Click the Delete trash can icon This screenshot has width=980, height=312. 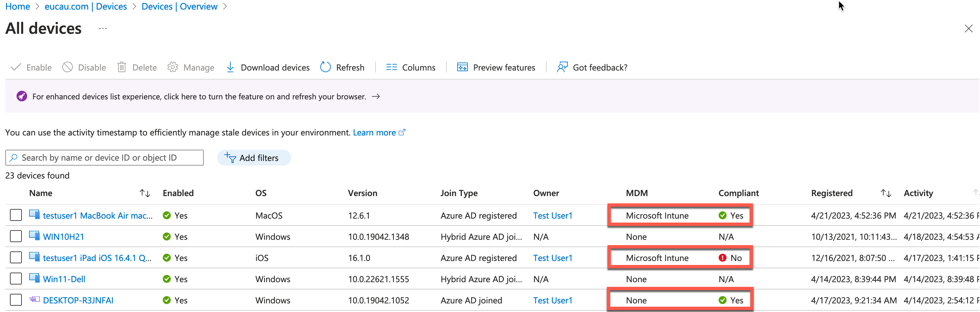point(122,68)
